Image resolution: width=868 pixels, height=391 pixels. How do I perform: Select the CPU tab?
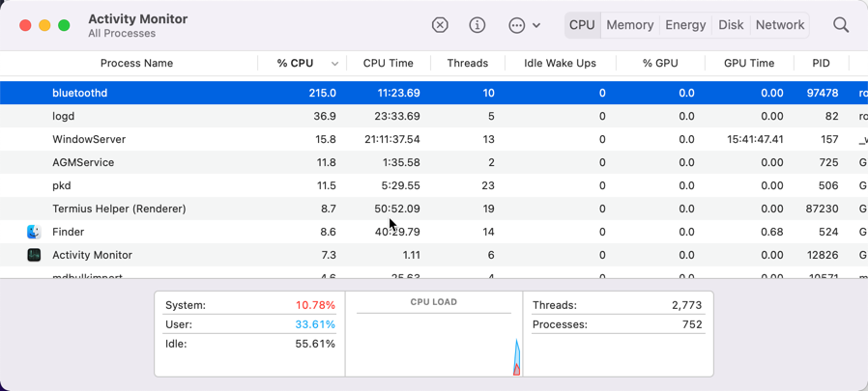point(582,25)
